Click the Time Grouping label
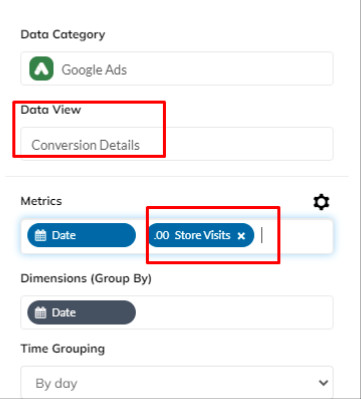 click(x=63, y=349)
